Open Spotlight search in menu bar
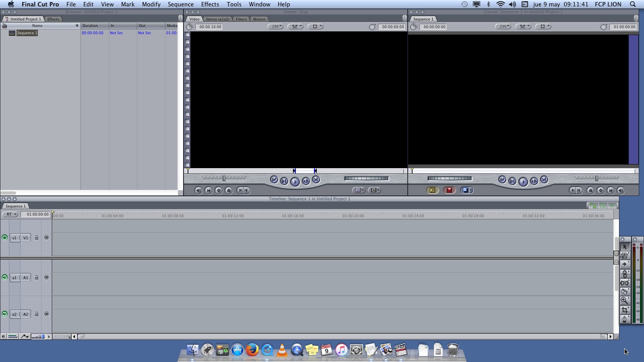644x362 pixels. [x=633, y=4]
